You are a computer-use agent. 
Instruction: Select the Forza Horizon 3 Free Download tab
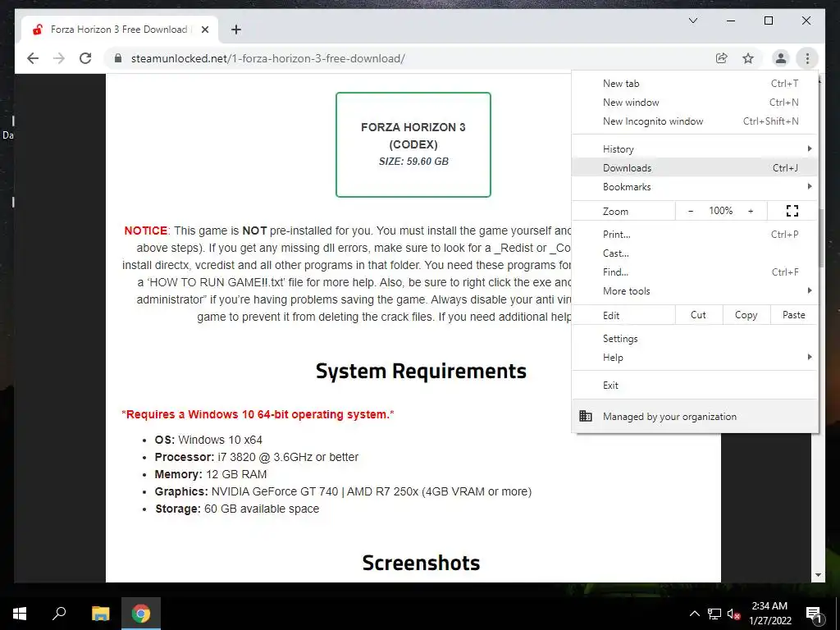[x=120, y=30]
